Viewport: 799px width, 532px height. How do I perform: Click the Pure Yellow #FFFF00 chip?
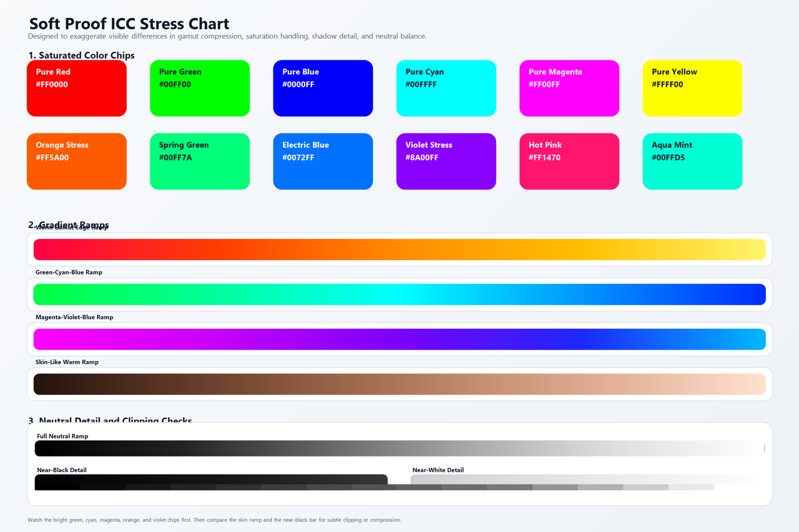tap(692, 88)
